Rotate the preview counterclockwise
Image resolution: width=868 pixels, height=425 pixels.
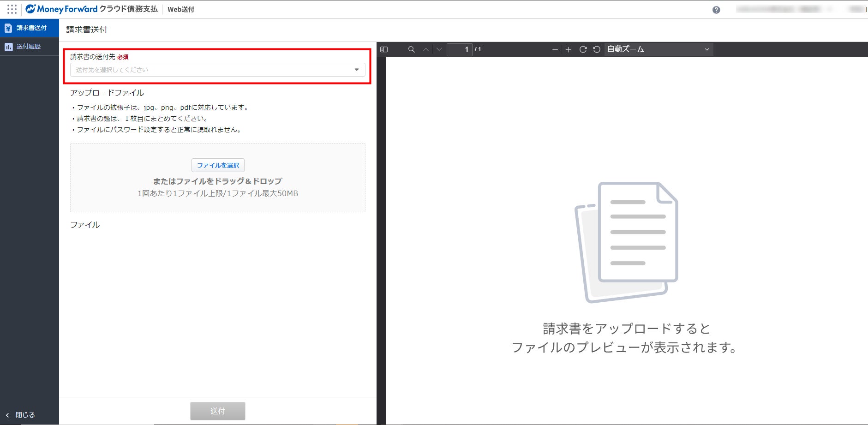[x=597, y=49]
